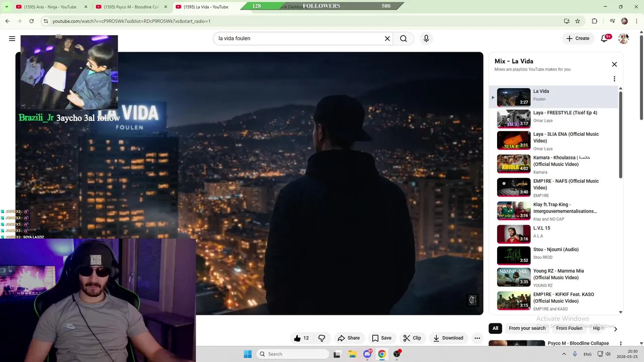Play Klay ft.Trap King track
This screenshot has height=362, width=644.
point(553,211)
